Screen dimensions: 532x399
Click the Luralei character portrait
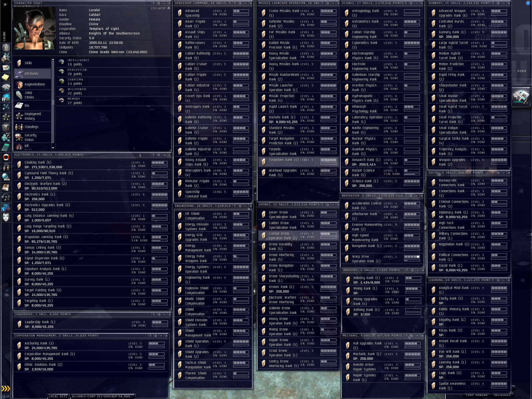pos(35,29)
